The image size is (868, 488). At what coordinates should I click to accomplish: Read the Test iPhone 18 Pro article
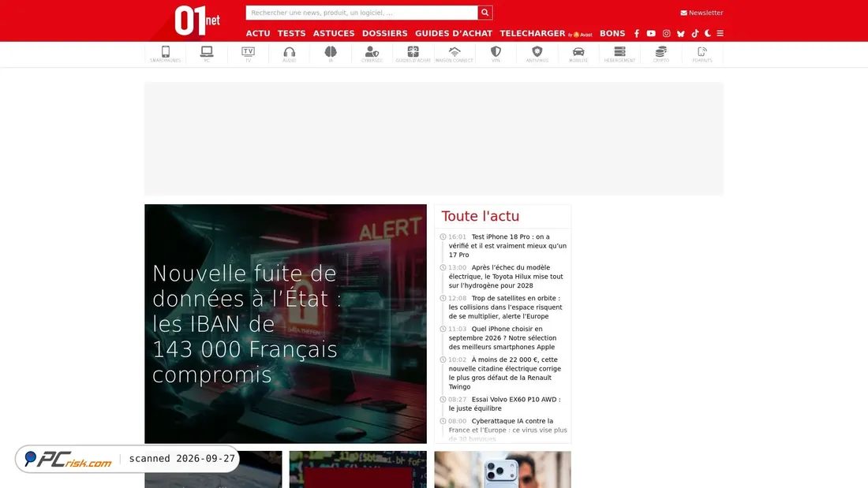pyautogui.click(x=507, y=246)
